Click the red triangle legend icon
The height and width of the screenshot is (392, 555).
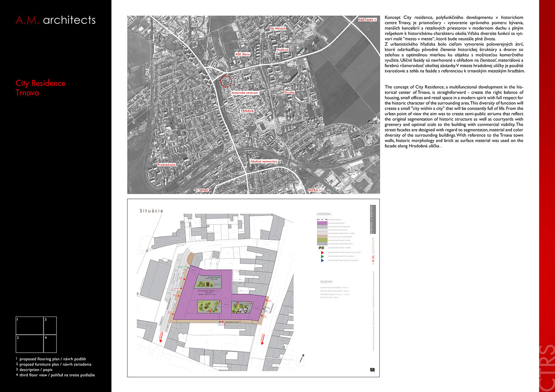tap(323, 252)
